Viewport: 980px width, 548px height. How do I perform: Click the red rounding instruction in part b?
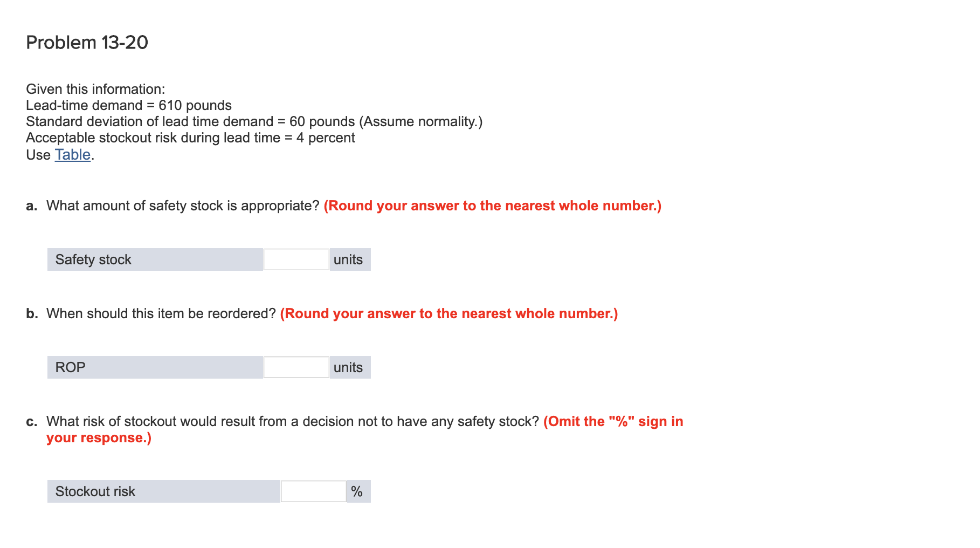coord(448,313)
